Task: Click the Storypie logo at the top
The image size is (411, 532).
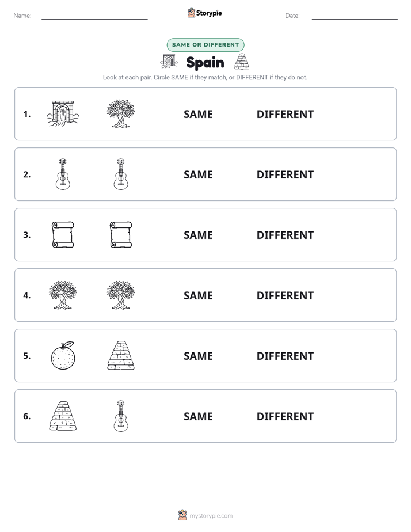Action: [205, 13]
